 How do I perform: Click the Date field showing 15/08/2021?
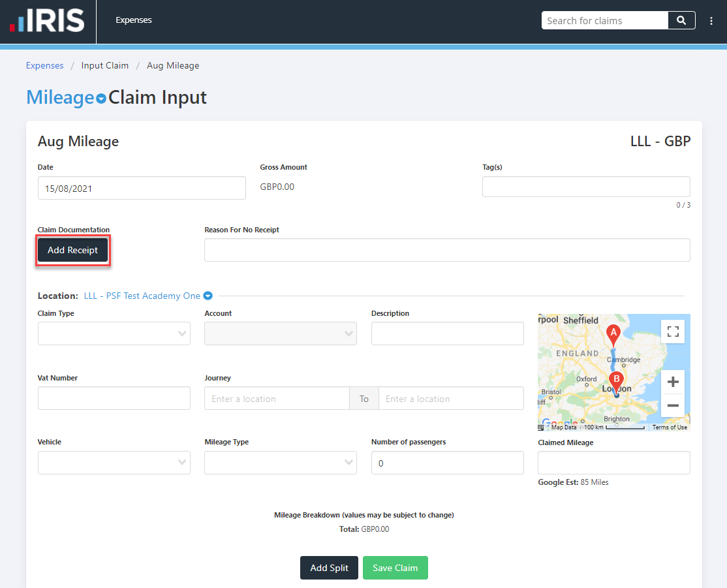pos(142,188)
